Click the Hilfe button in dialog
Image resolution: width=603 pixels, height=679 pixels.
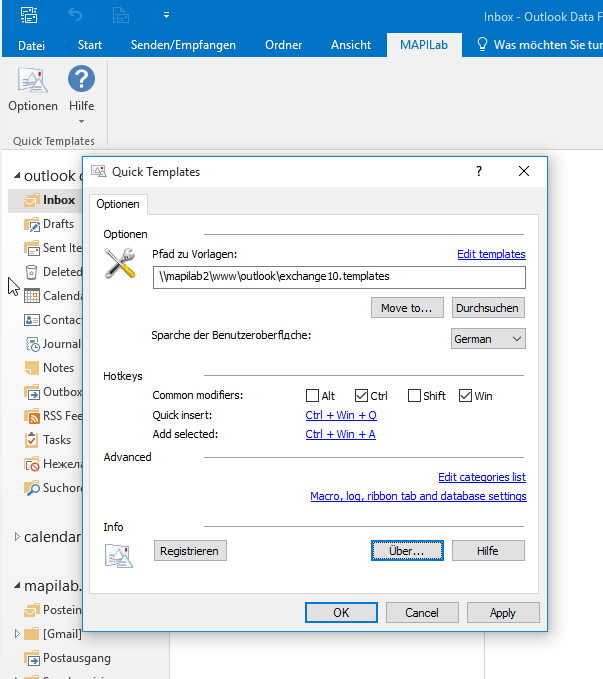(x=488, y=551)
